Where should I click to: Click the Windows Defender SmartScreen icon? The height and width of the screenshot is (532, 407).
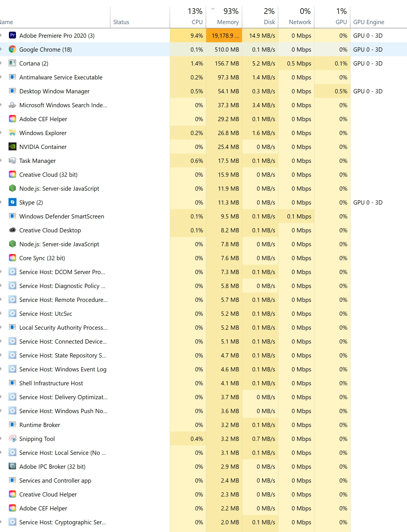click(x=12, y=216)
